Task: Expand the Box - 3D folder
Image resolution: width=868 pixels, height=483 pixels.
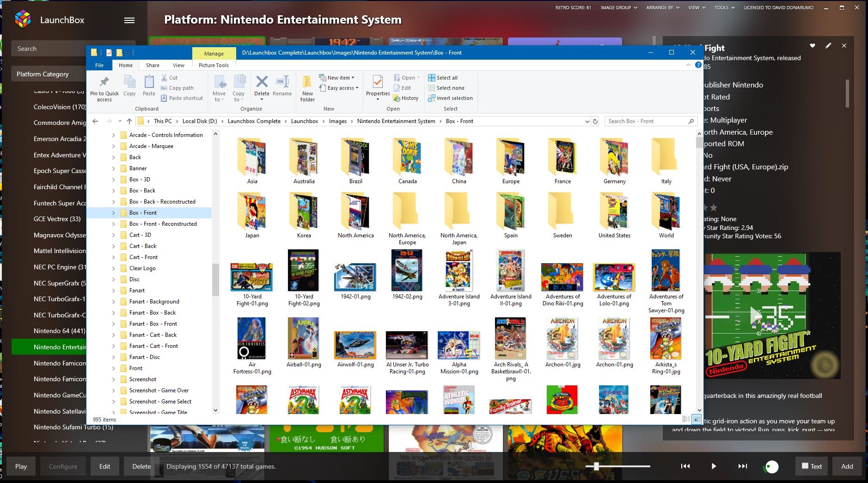Action: [114, 180]
